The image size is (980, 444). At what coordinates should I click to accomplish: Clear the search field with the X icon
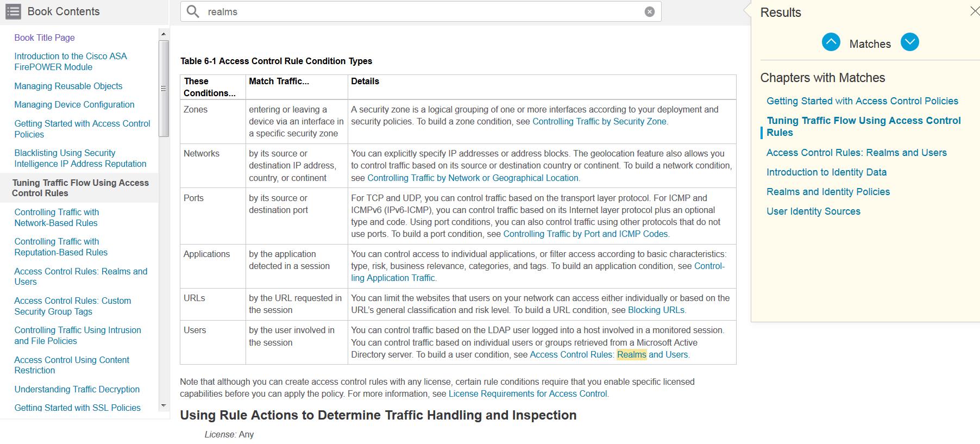click(x=649, y=12)
